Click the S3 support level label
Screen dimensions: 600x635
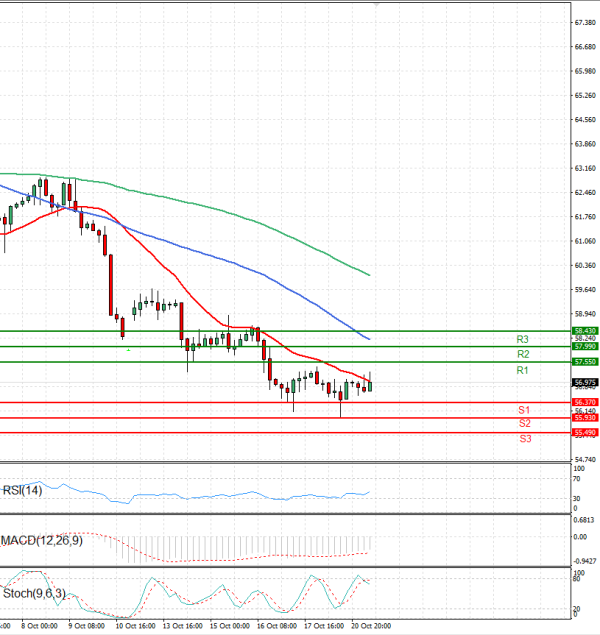(x=524, y=439)
